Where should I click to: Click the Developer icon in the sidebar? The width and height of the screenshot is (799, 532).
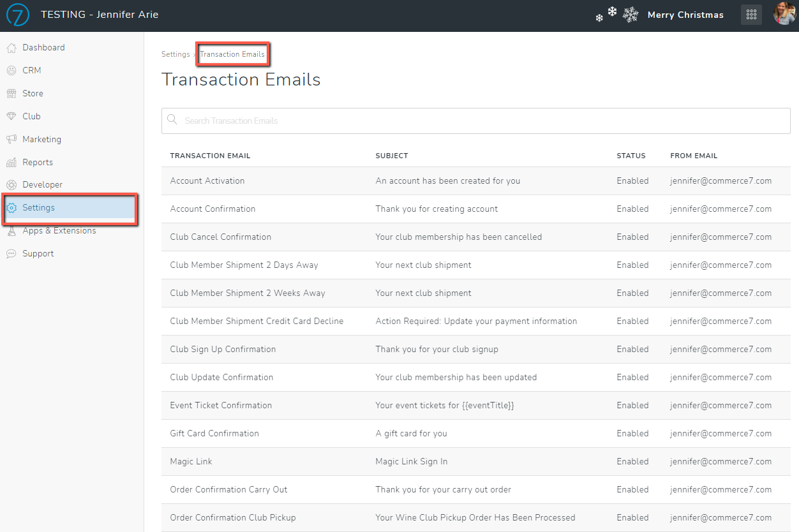(11, 184)
